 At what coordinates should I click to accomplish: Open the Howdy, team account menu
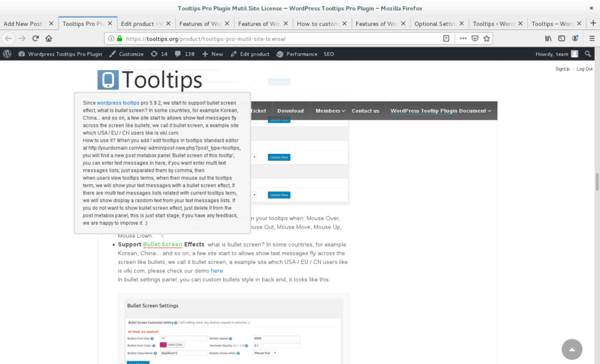tap(557, 54)
